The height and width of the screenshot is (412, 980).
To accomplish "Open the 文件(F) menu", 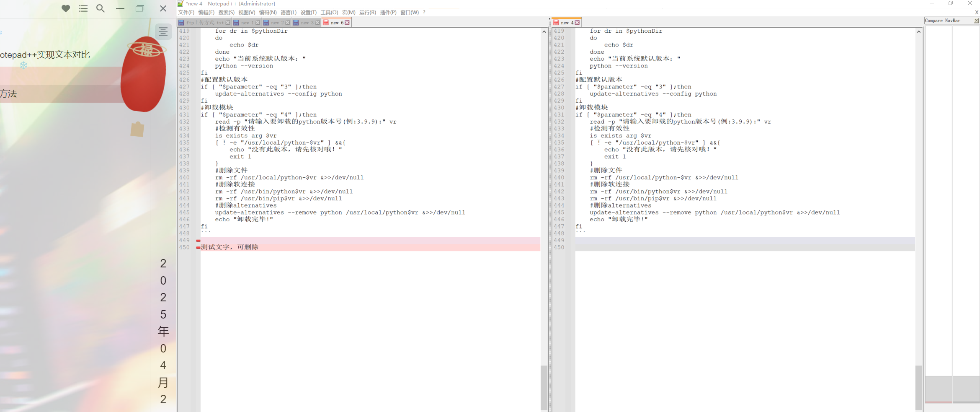I will [x=186, y=12].
